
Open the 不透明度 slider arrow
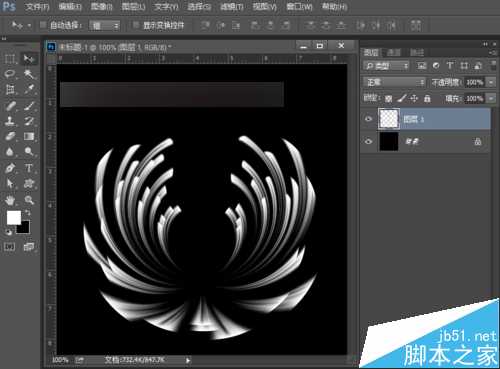pos(491,82)
